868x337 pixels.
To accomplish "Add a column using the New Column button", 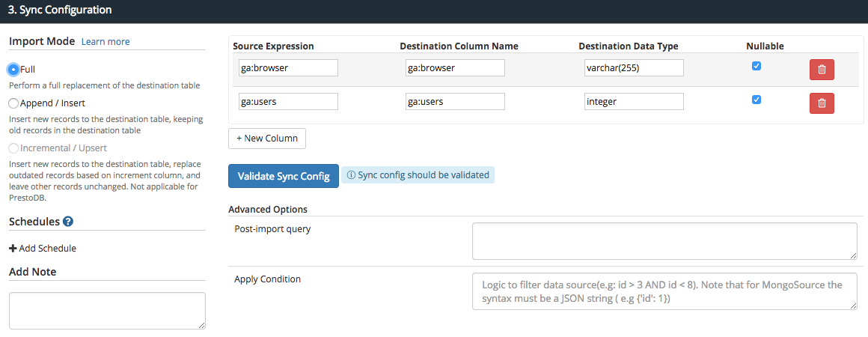I will [x=267, y=139].
